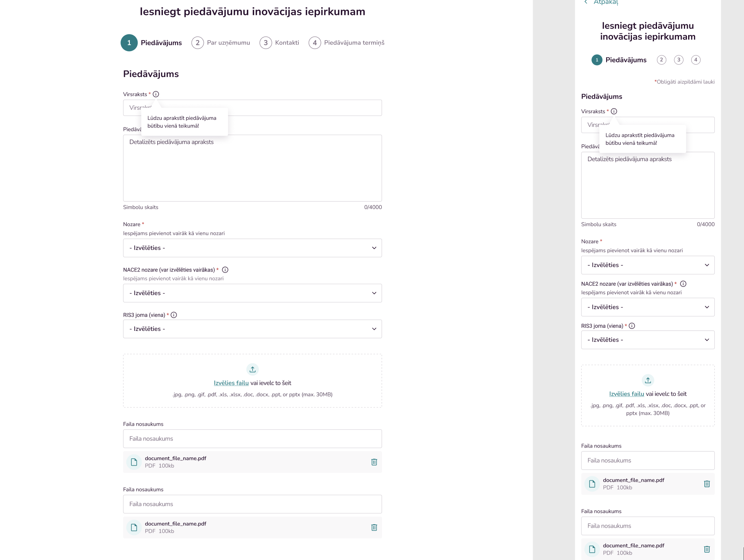Open RIS3 joma dropdown in mobile form
This screenshot has width=744, height=560.
point(648,340)
